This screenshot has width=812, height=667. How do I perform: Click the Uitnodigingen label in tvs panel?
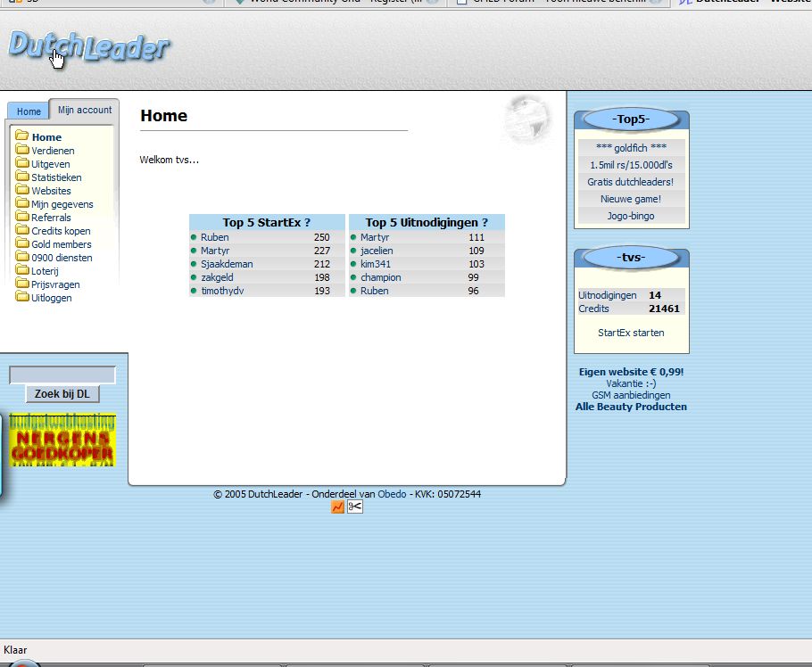coord(608,295)
